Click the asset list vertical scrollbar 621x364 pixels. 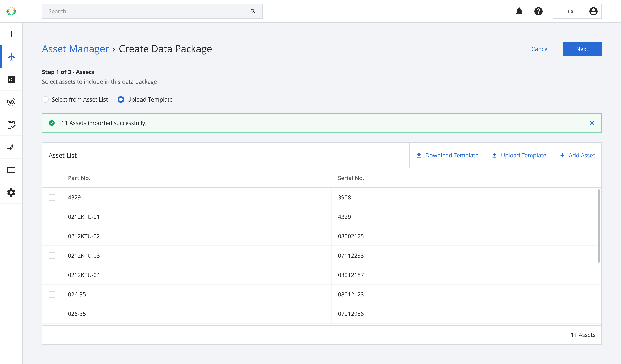599,226
